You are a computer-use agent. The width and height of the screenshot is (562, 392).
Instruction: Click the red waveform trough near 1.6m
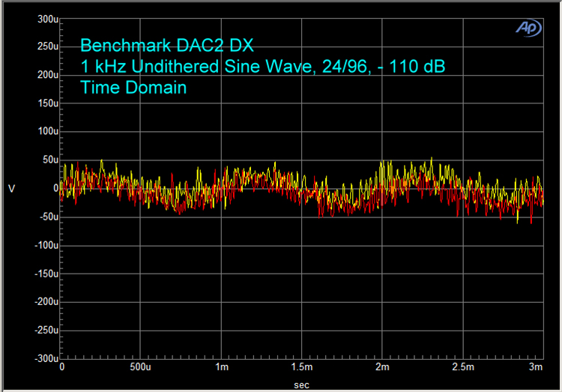tap(321, 215)
